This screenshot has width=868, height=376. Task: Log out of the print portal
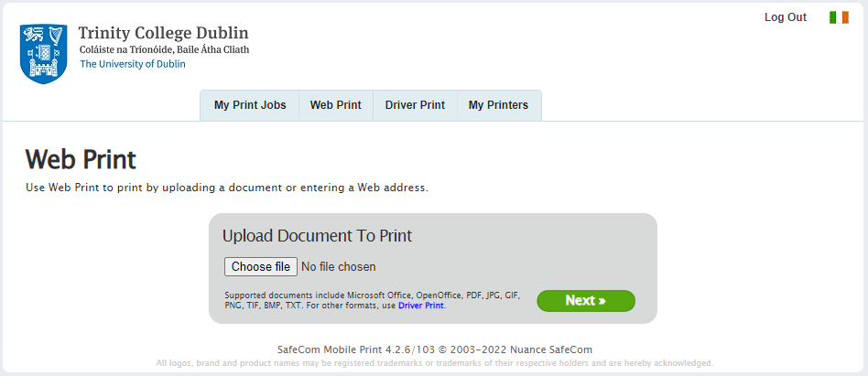[x=786, y=17]
